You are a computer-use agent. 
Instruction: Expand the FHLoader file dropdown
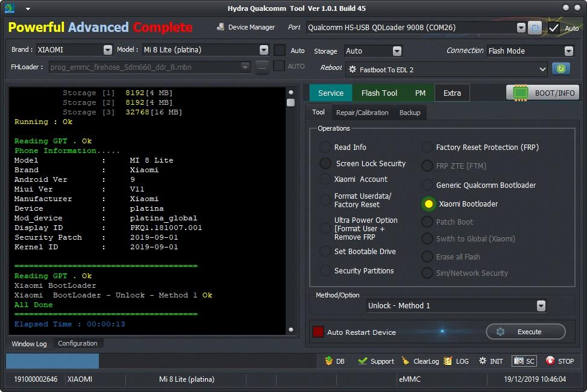coord(245,67)
